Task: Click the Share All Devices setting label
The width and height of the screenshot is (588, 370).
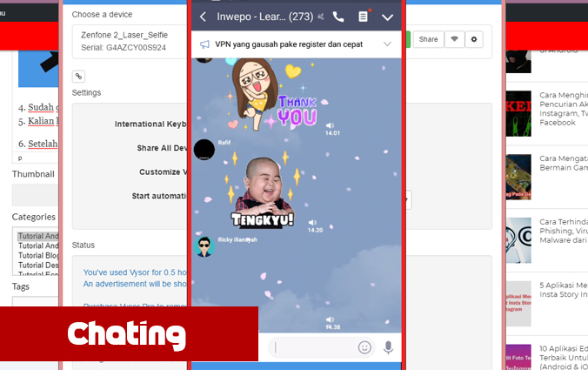Action: click(162, 148)
